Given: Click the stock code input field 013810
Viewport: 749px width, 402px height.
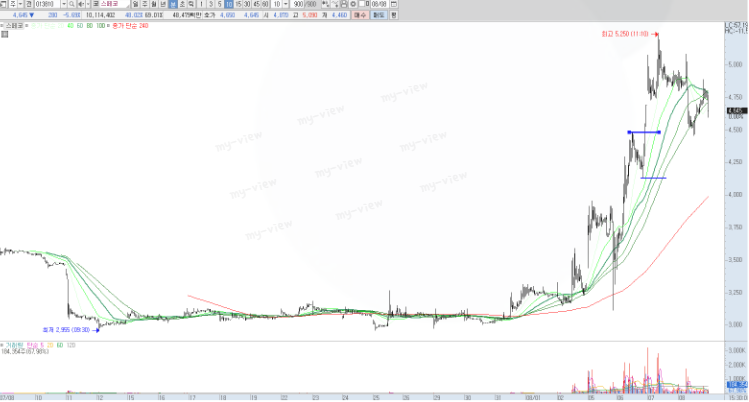Looking at the screenshot, I should point(47,4).
